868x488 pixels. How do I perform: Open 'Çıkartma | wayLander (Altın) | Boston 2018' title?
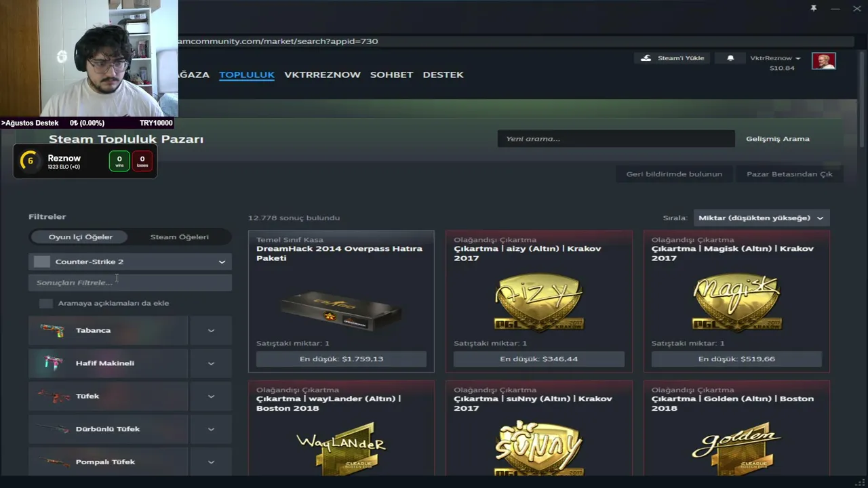click(329, 403)
